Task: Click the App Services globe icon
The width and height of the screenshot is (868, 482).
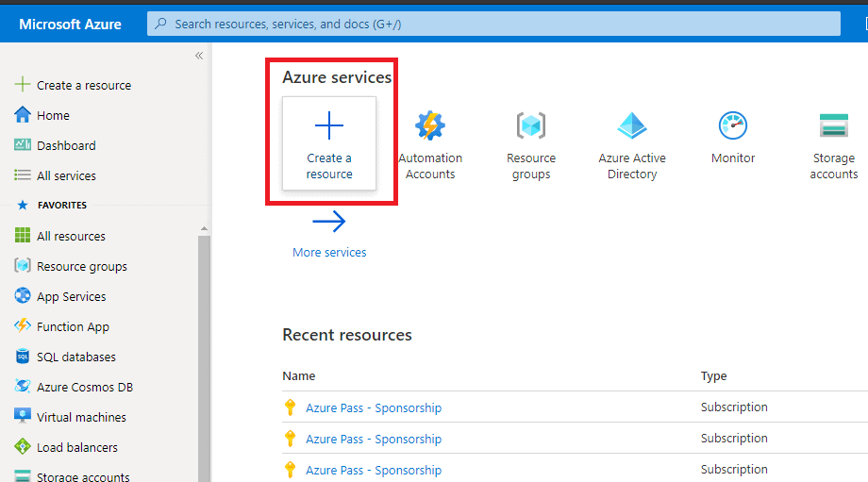Action: pyautogui.click(x=22, y=295)
